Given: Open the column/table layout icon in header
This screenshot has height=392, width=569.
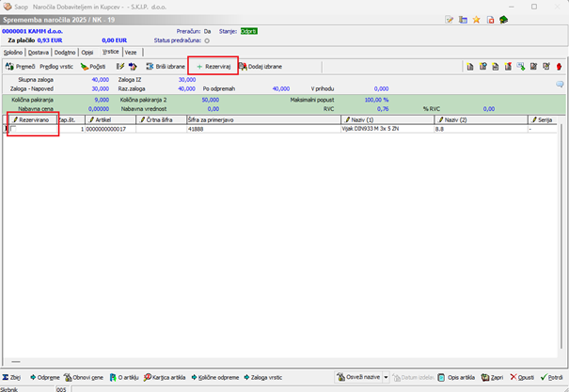Looking at the screenshot, I should pyautogui.click(x=463, y=20).
